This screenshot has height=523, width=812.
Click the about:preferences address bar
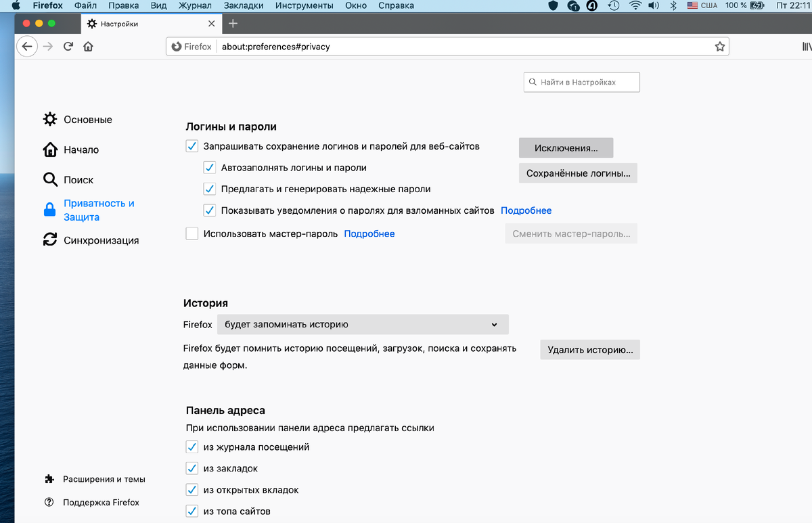[x=448, y=47]
